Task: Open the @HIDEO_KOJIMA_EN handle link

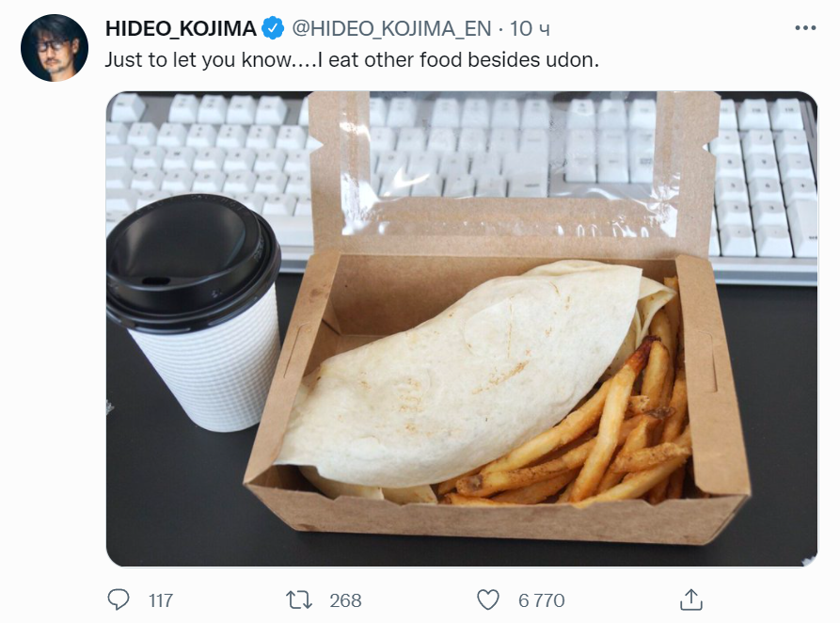Action: 391,28
